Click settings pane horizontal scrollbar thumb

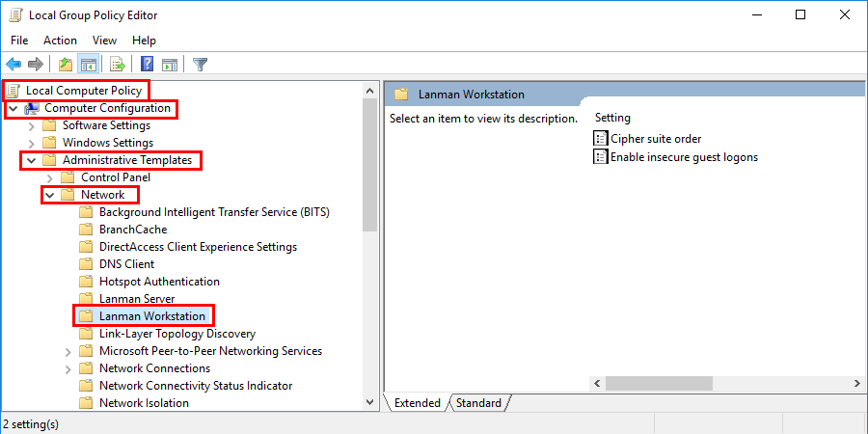point(659,383)
